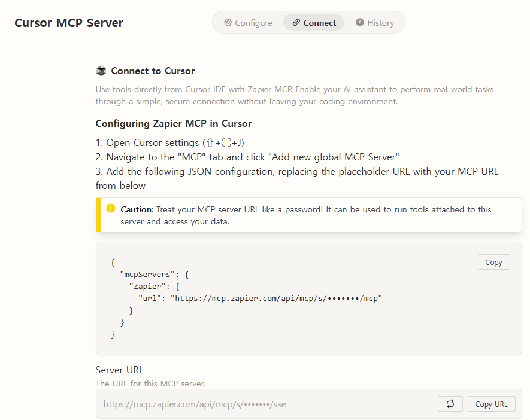This screenshot has width=530, height=420.
Task: Click step 2 "Navigate to the MCP tab" text
Action: (247, 157)
